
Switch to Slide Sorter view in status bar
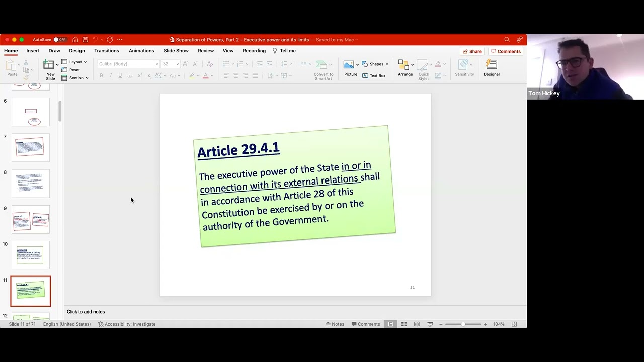404,324
